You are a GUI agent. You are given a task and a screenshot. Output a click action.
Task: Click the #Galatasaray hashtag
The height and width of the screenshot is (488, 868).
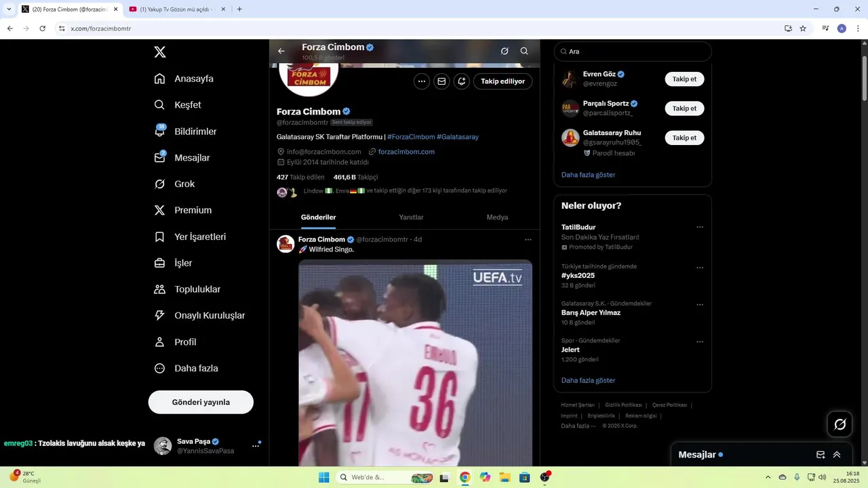coord(458,137)
